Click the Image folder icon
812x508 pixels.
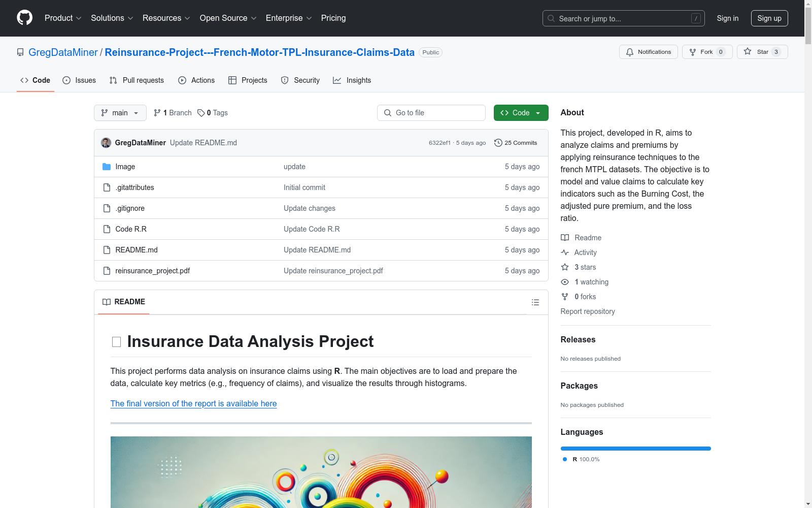pos(107,167)
